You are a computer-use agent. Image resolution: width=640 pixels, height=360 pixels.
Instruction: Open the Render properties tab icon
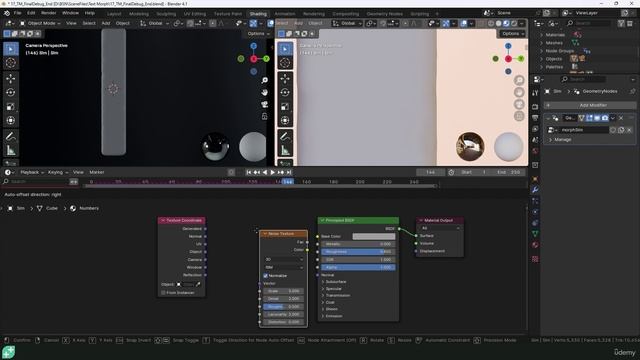[535, 107]
